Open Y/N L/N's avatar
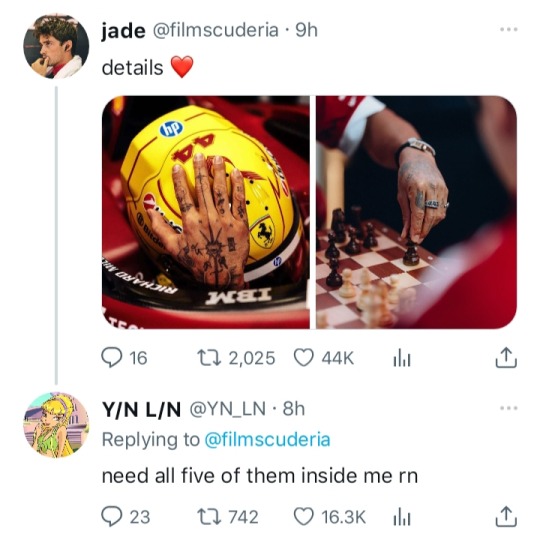This screenshot has height=546, width=540. 56,424
